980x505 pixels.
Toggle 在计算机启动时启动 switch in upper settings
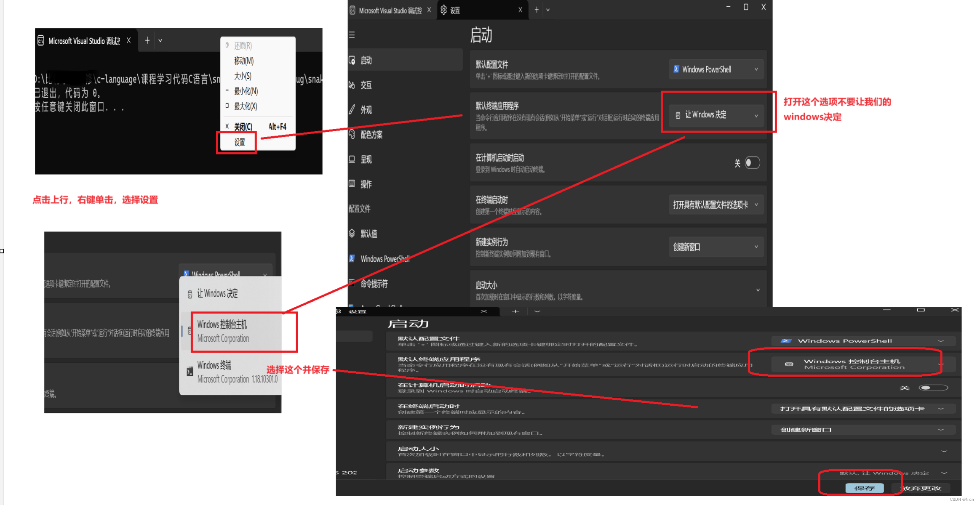(x=752, y=163)
